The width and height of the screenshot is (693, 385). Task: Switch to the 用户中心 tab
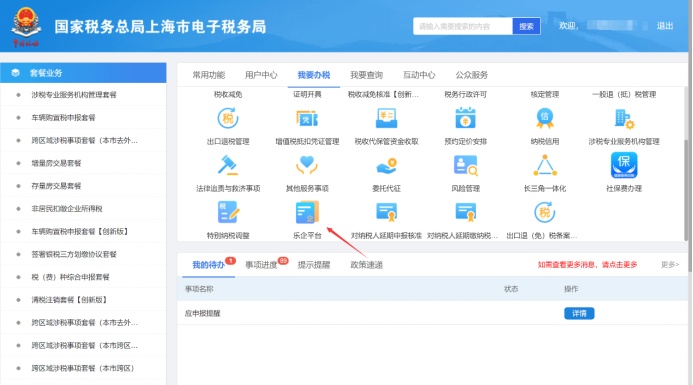point(261,75)
